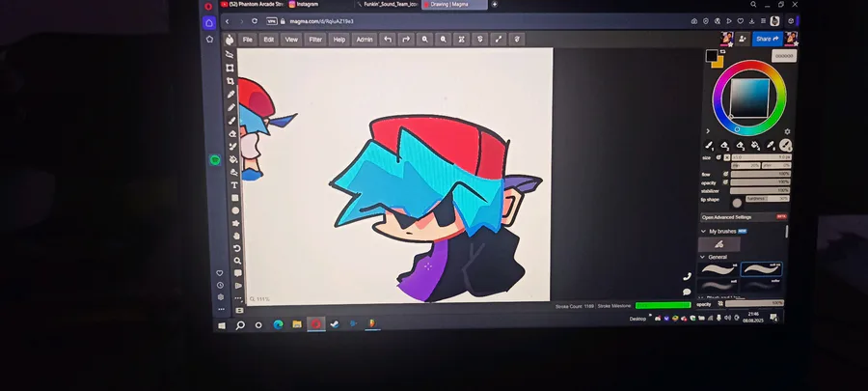Open the Help menu
The image size is (868, 391).
tap(339, 40)
